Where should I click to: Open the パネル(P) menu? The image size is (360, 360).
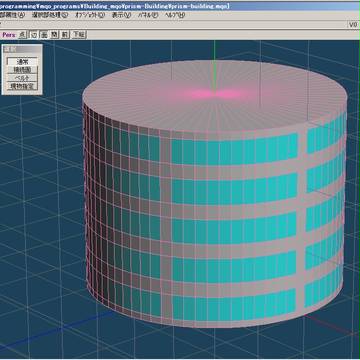148,15
